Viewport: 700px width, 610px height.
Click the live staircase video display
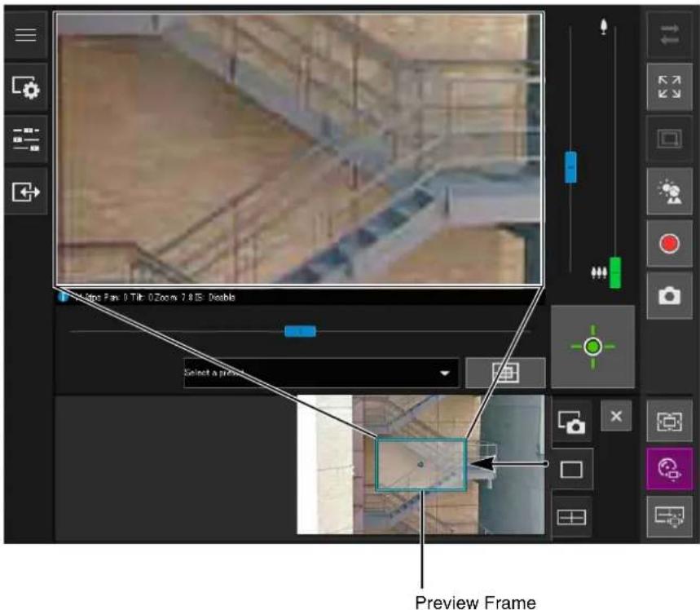298,148
